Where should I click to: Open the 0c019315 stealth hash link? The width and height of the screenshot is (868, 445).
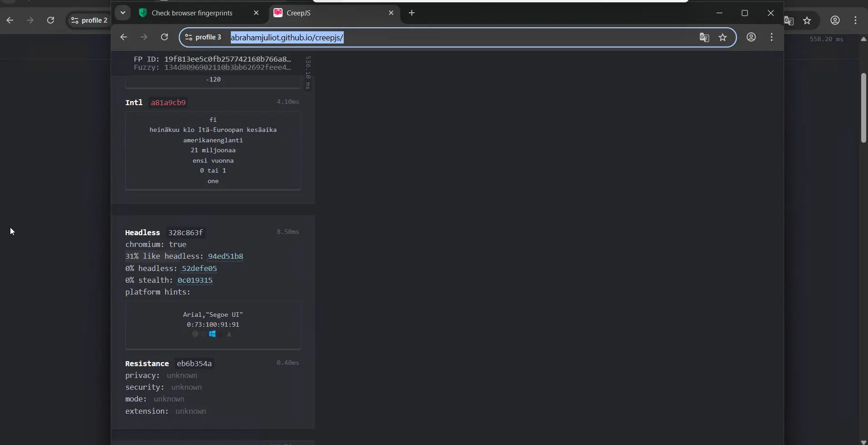(195, 281)
